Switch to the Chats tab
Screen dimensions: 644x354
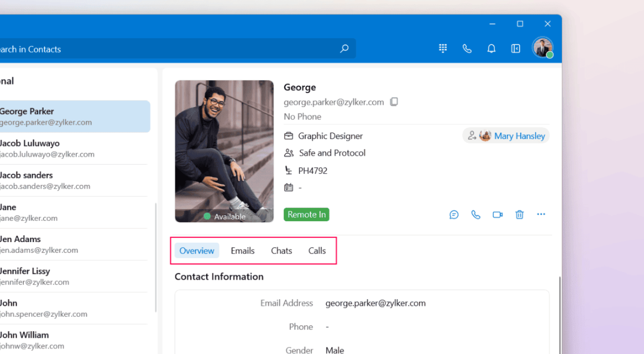click(x=281, y=251)
